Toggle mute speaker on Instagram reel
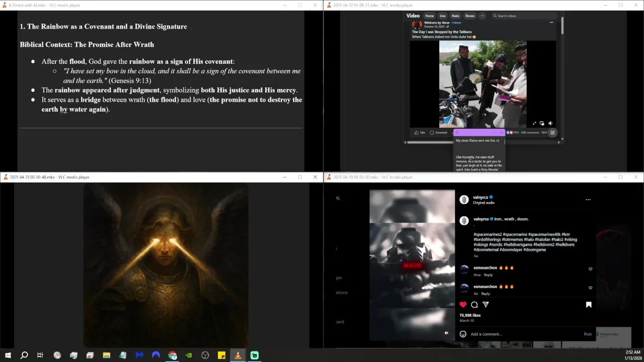Viewport: 644px width, 362px height. click(x=446, y=333)
